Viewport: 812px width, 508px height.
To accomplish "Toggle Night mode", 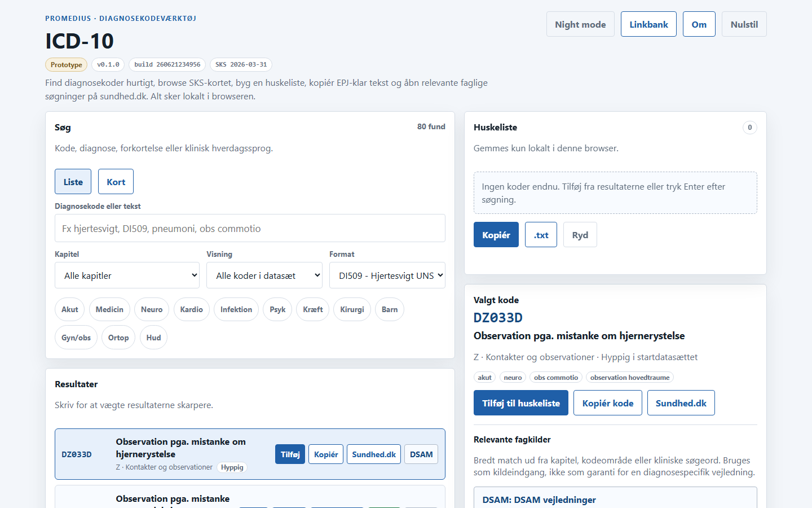I will point(580,24).
